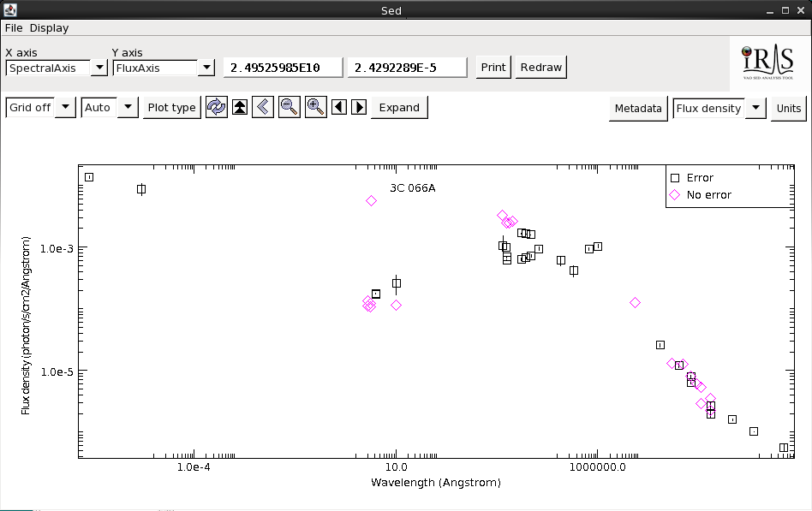Click the Units button
The height and width of the screenshot is (511, 812).
pos(788,109)
